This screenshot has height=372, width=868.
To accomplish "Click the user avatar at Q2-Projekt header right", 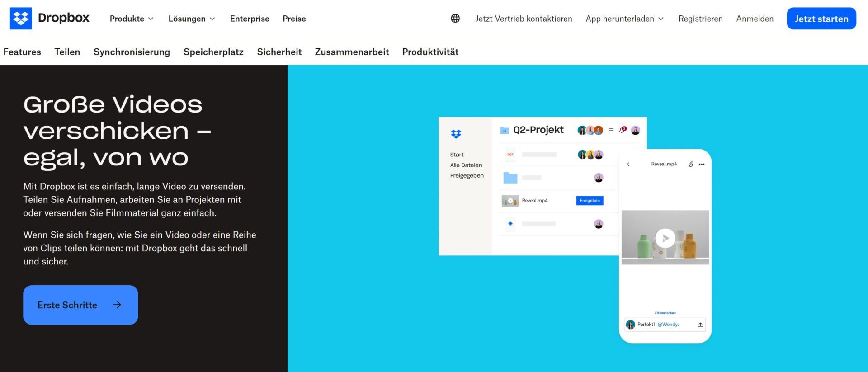I will point(635,131).
